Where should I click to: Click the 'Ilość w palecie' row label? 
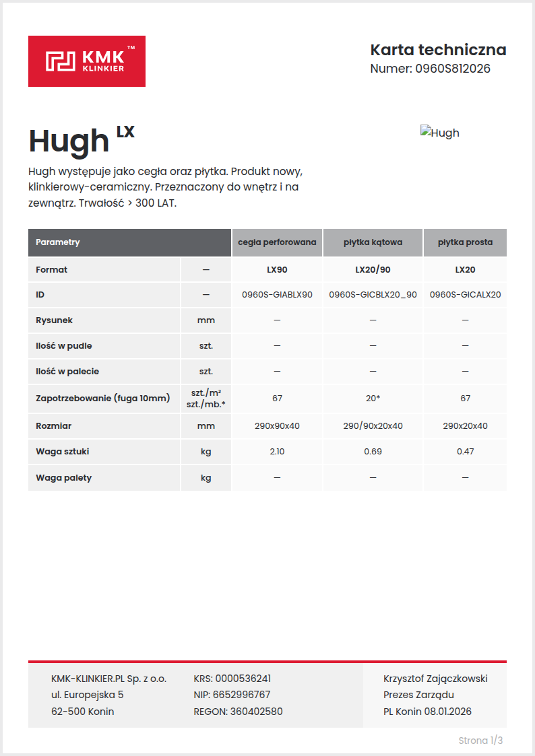pos(67,371)
